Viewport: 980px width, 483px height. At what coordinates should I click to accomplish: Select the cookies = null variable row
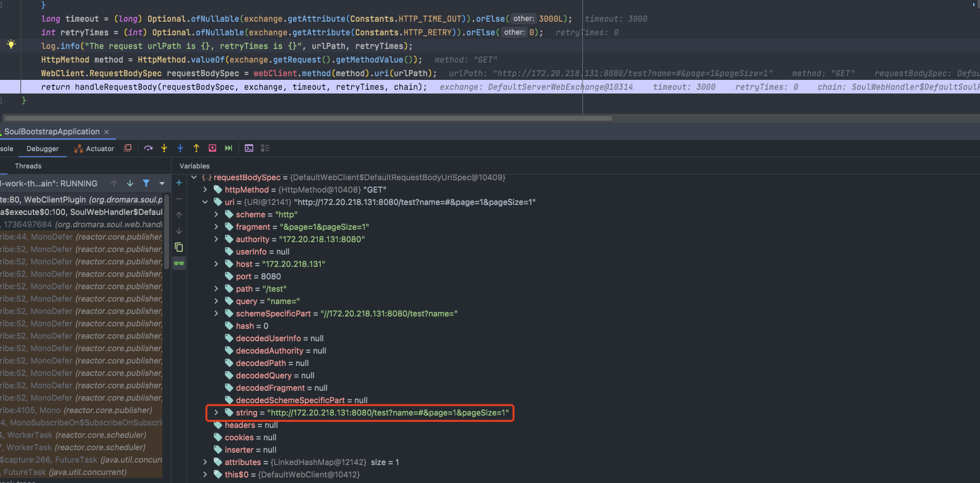[245, 437]
